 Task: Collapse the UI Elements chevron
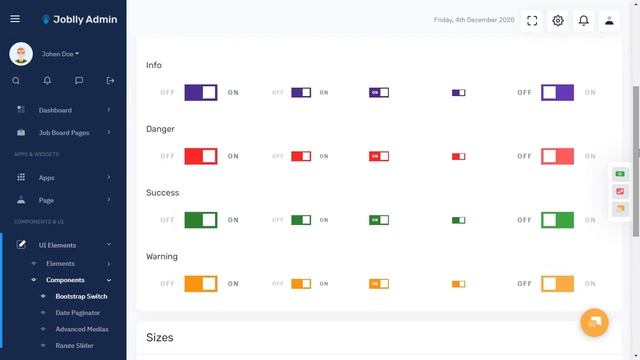point(109,244)
